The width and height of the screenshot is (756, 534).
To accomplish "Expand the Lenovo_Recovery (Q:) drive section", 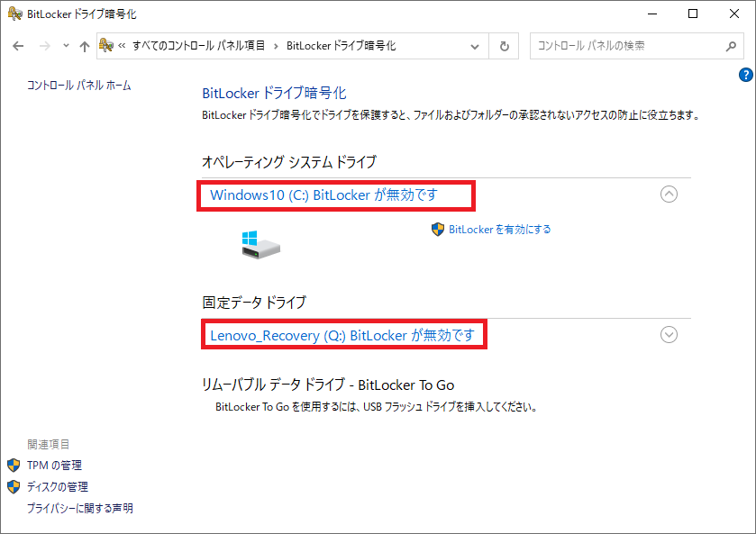I will [669, 334].
